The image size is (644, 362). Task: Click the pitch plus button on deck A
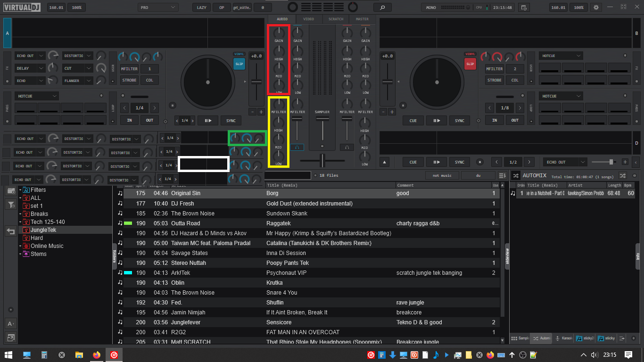[x=261, y=112]
